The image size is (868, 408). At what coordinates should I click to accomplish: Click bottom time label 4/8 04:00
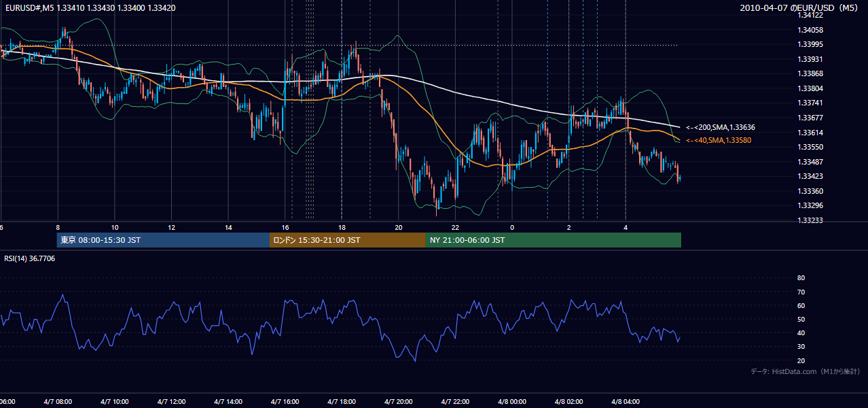626,402
